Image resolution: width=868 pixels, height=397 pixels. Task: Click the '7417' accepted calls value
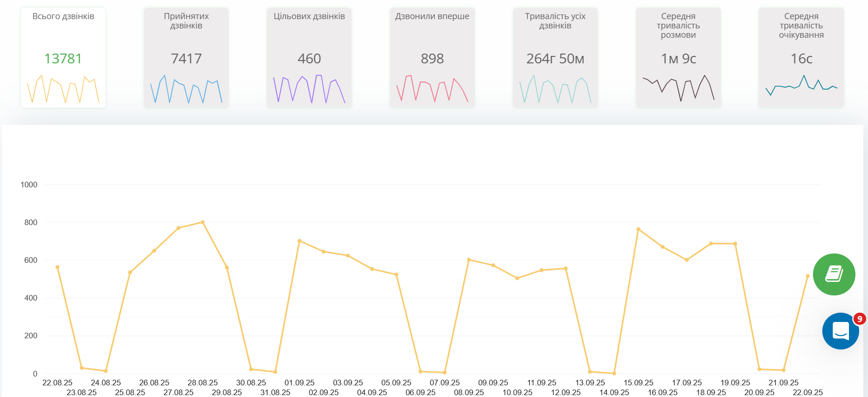pos(186,59)
